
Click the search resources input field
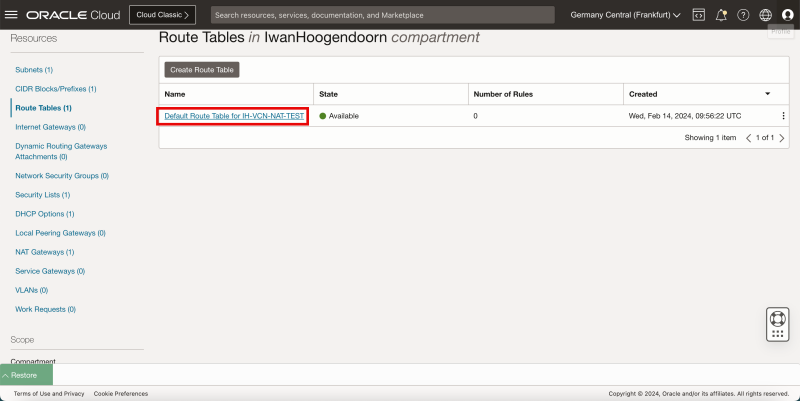382,15
